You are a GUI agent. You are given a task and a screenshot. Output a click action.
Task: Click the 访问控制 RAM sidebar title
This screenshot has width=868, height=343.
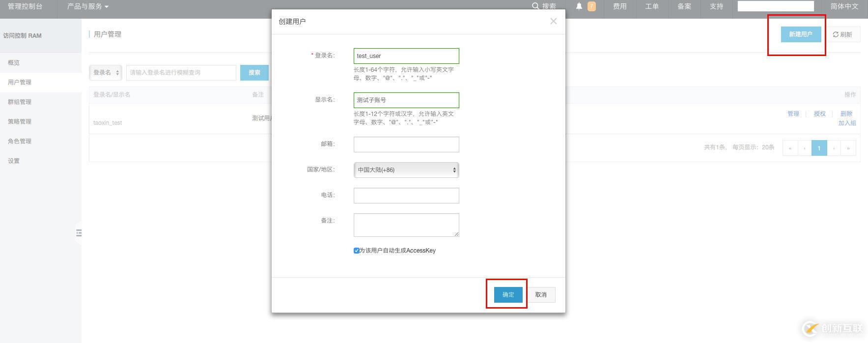pos(22,36)
